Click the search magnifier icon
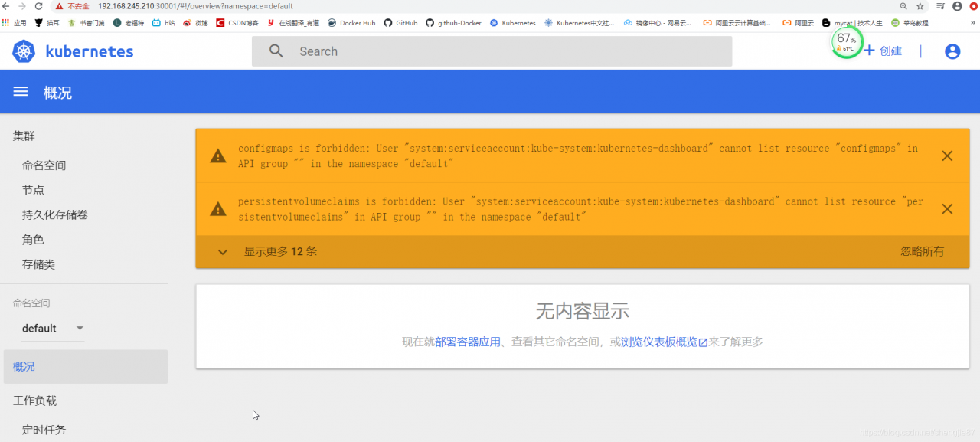Image resolution: width=980 pixels, height=442 pixels. coord(276,51)
